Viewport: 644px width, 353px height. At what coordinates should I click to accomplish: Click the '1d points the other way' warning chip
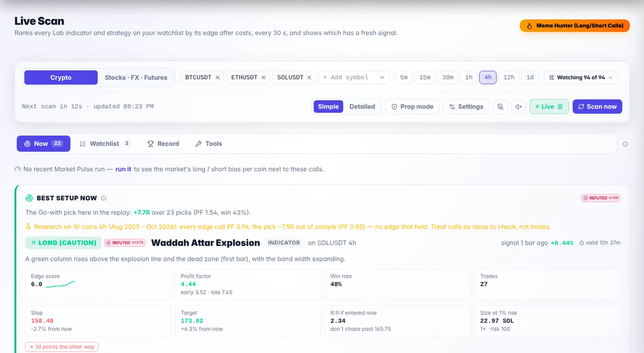click(x=62, y=347)
